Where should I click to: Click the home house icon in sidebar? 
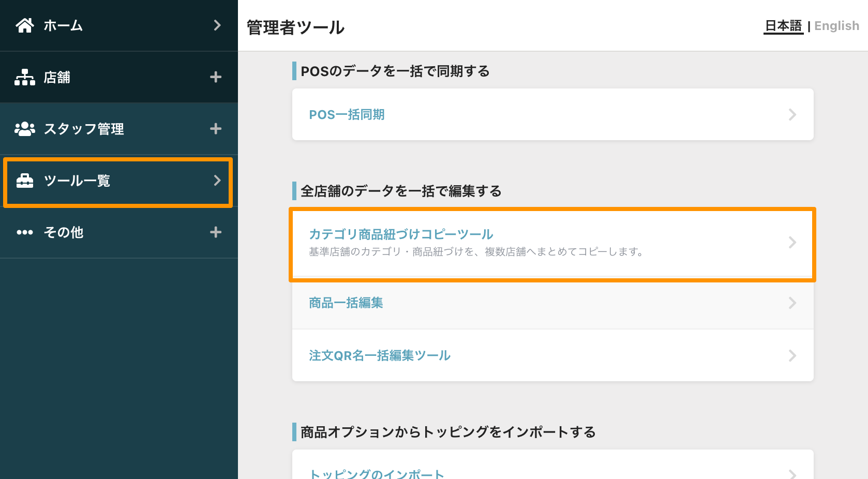(25, 25)
